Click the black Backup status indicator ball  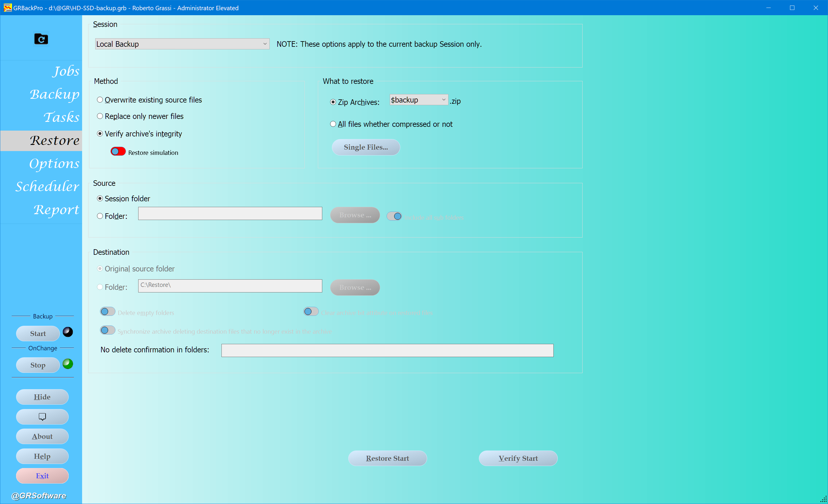point(67,332)
